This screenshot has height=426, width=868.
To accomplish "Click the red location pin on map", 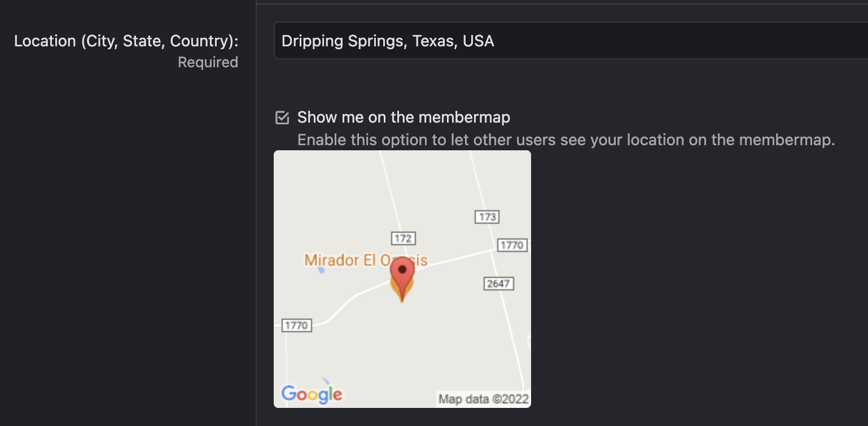I will [x=402, y=275].
